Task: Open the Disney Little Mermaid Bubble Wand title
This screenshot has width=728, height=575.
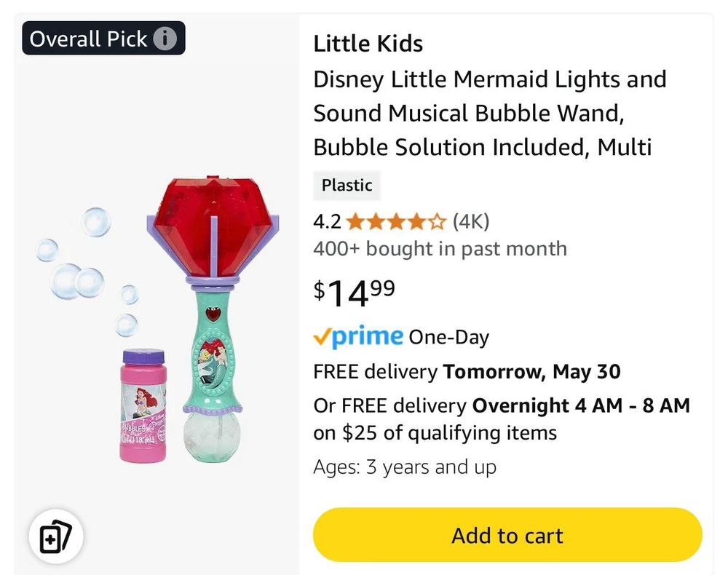Action: click(489, 113)
